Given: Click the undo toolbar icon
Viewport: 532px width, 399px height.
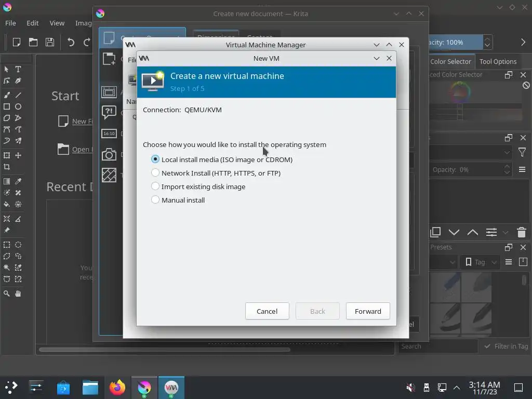Looking at the screenshot, I should [71, 42].
